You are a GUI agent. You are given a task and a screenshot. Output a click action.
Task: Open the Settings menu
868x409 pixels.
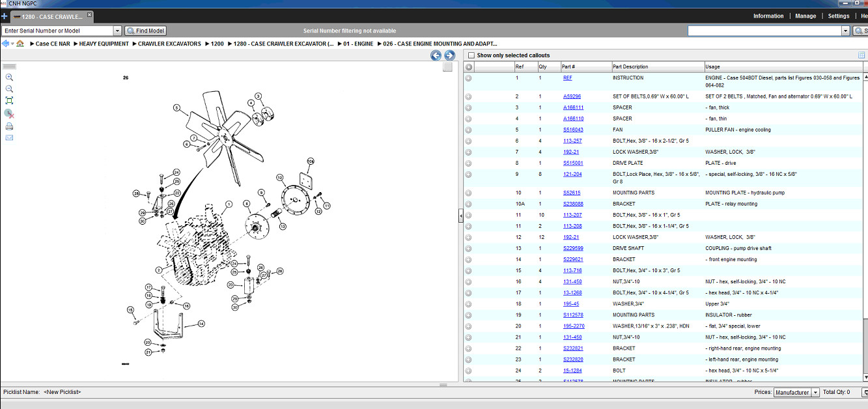(838, 16)
